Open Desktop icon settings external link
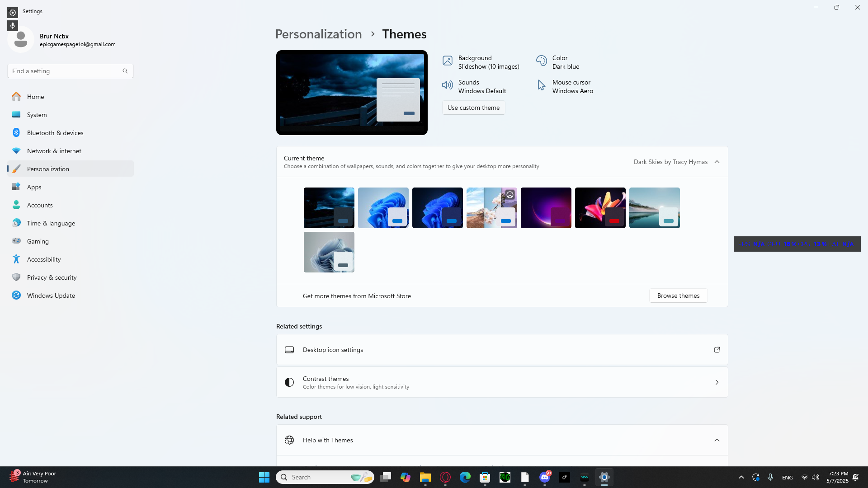 717,350
